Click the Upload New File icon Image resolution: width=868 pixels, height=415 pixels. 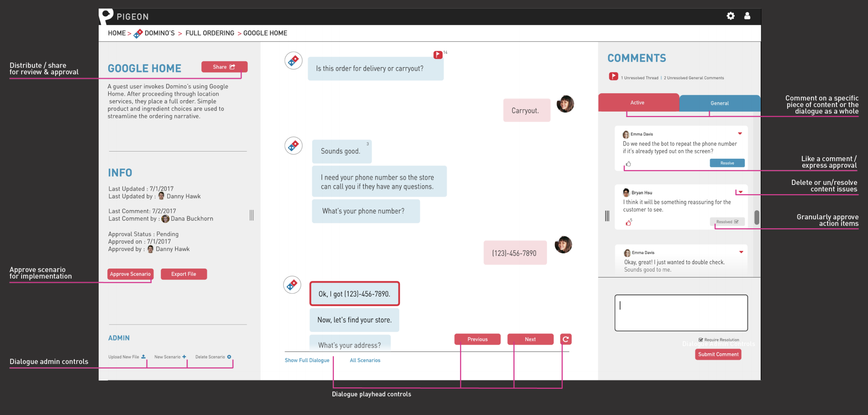coord(143,357)
